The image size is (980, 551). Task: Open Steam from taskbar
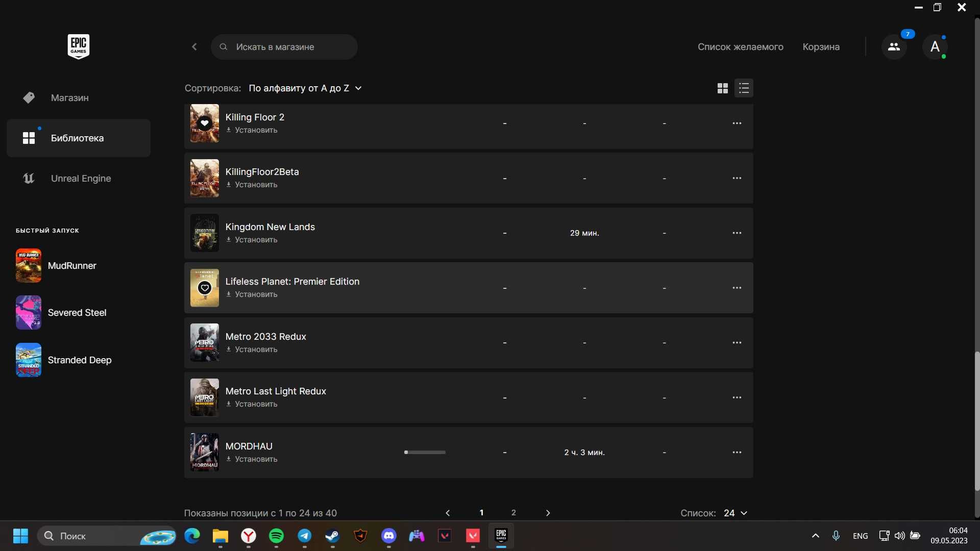[332, 536]
